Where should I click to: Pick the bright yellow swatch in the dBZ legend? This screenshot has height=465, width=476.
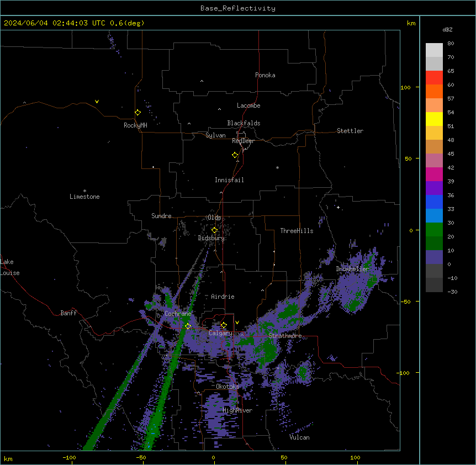coord(434,119)
